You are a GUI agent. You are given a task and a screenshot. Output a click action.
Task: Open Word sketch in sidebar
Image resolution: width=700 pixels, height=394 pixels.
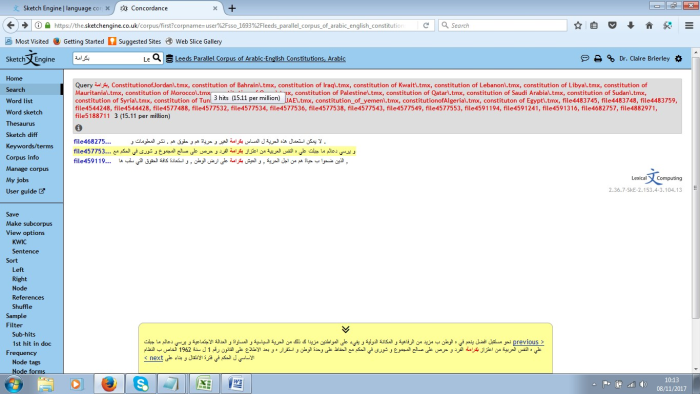click(x=24, y=112)
